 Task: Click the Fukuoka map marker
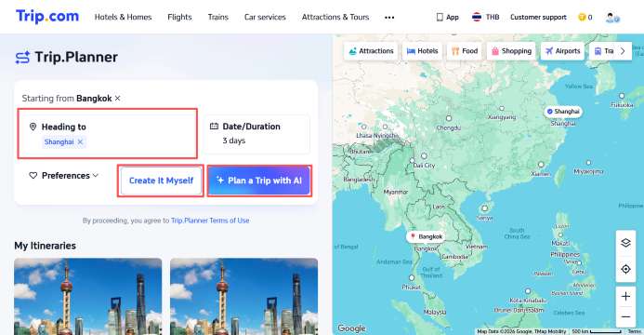(x=622, y=96)
